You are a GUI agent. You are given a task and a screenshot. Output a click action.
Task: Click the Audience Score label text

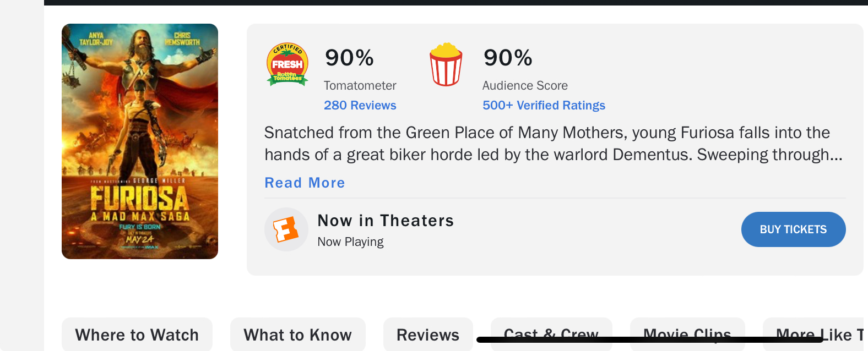tap(525, 85)
